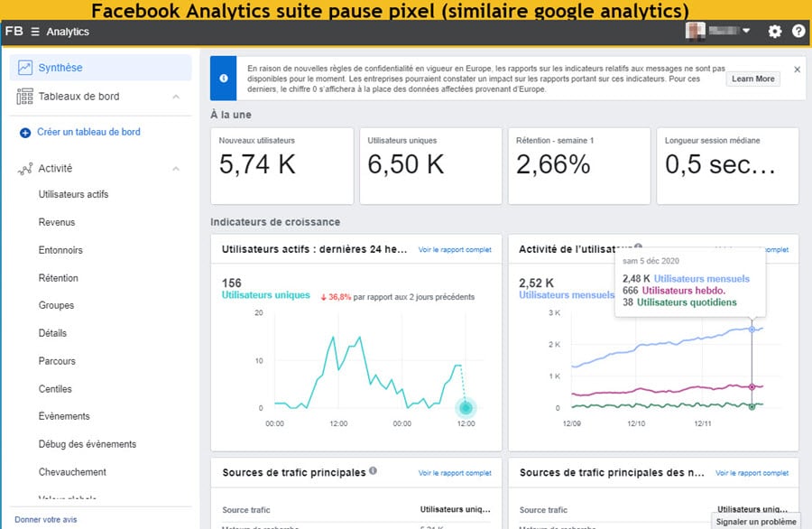Collapse the Tableaux de bord section
The height and width of the screenshot is (529, 812).
coord(176,97)
